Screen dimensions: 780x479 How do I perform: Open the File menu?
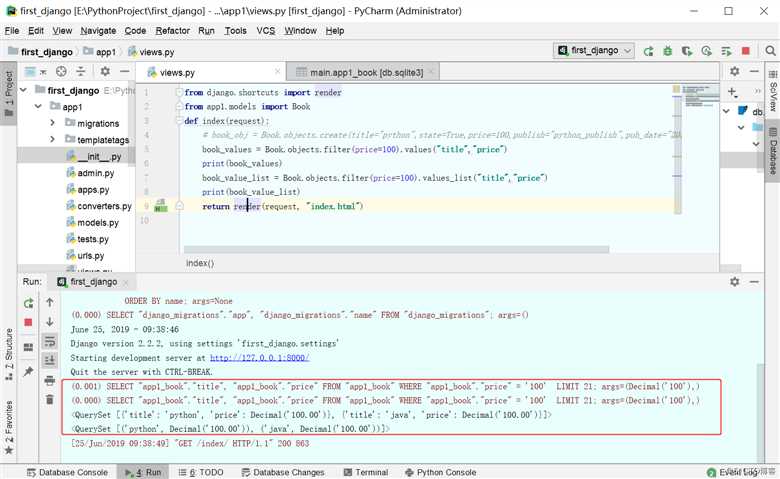tap(11, 31)
